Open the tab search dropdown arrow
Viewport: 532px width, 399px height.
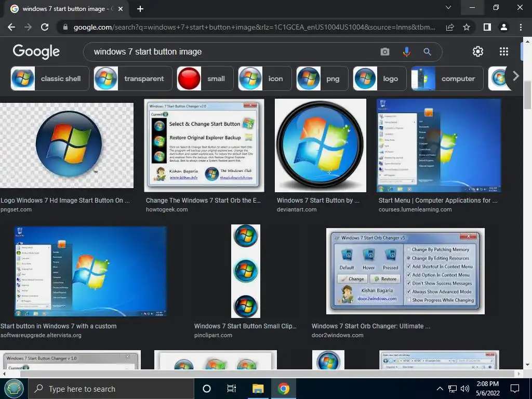click(x=448, y=7)
